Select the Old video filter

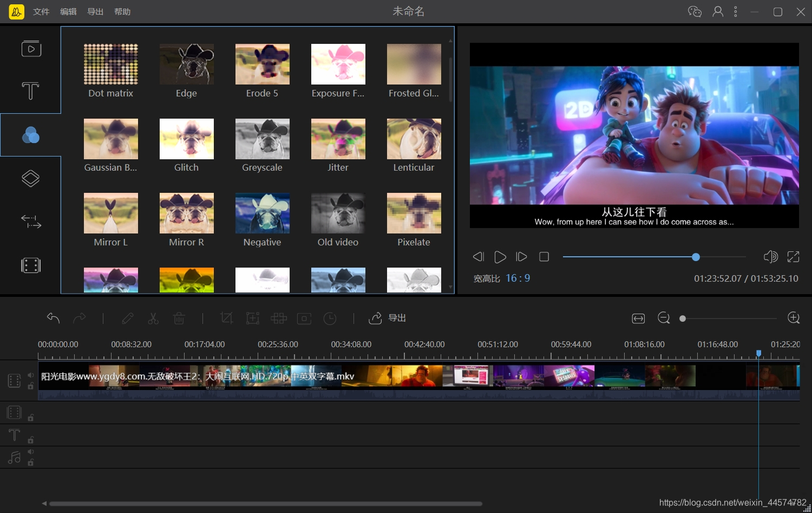click(338, 213)
